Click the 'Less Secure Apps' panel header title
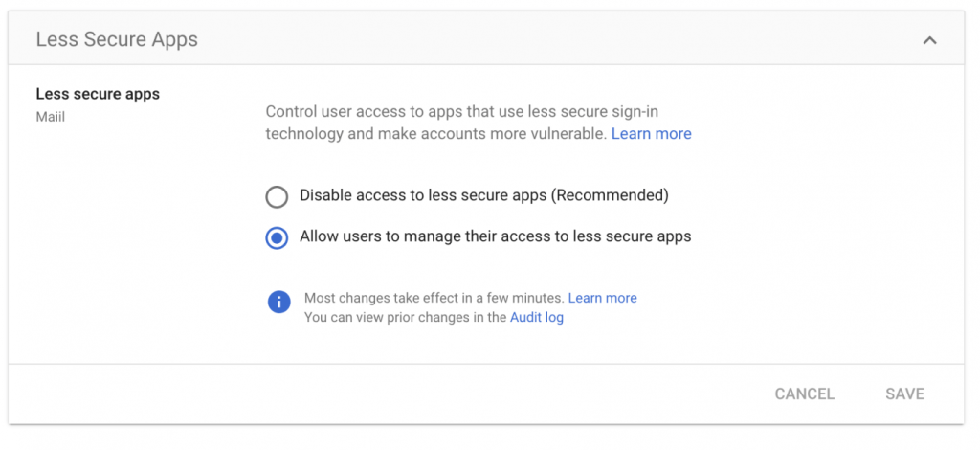Viewport: 980px width, 450px height. click(117, 40)
